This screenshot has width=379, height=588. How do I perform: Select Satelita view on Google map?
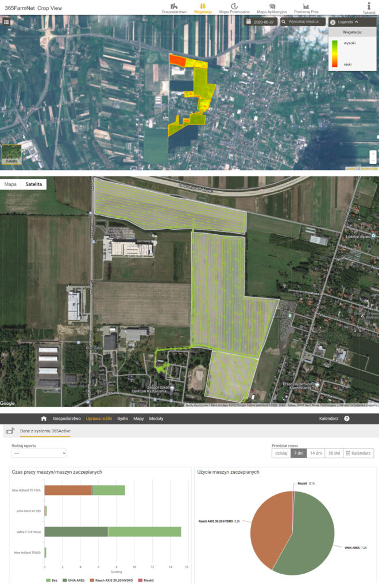pos(33,184)
